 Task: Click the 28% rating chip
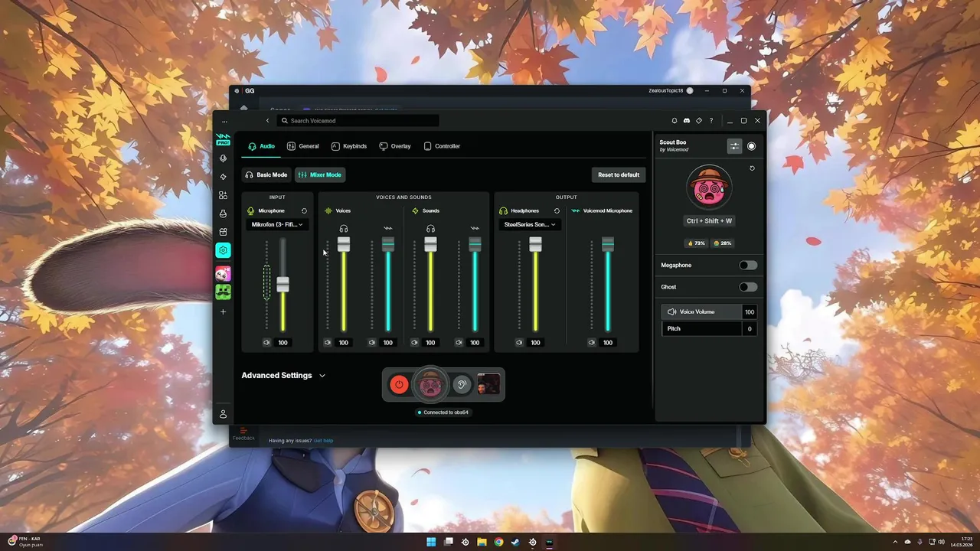pos(722,243)
